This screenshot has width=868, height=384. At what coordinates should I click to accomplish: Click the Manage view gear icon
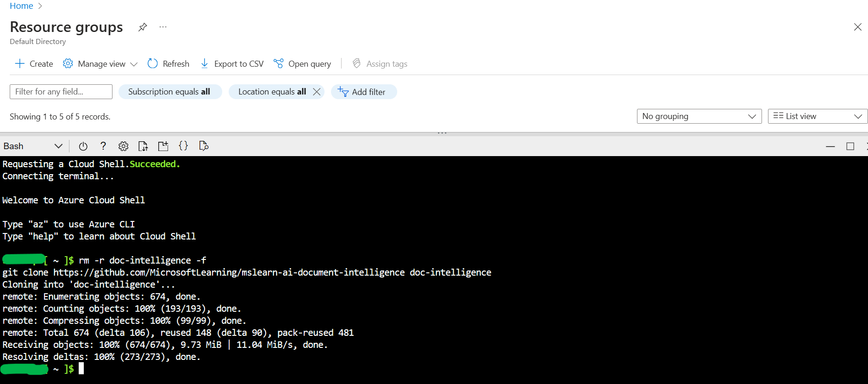pyautogui.click(x=68, y=63)
